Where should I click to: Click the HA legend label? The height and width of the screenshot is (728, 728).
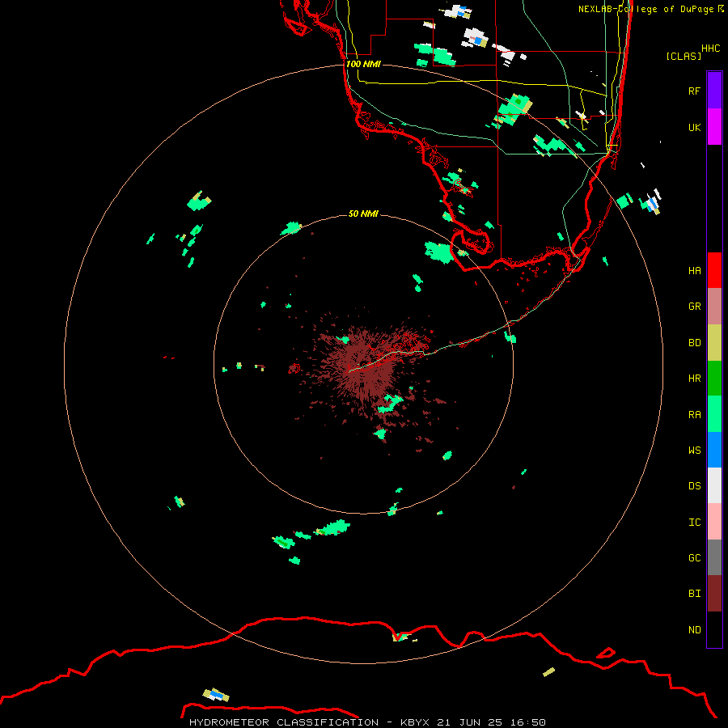coord(694,271)
